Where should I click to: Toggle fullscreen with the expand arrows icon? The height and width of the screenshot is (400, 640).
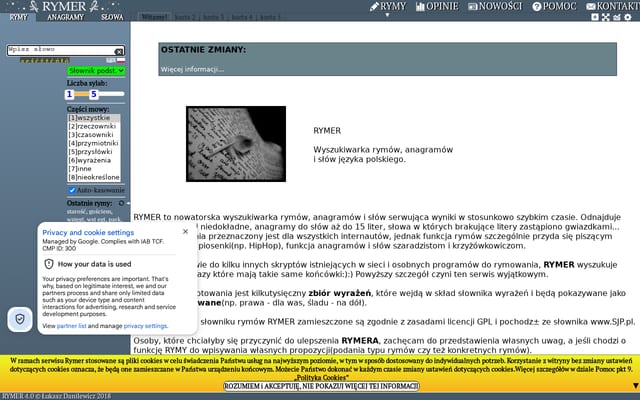tap(606, 17)
